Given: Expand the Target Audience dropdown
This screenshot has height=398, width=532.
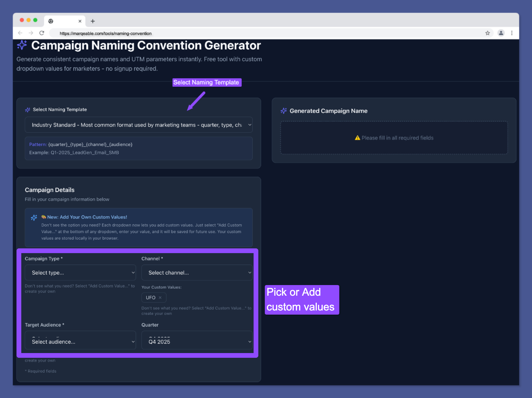Looking at the screenshot, I should click(x=80, y=342).
